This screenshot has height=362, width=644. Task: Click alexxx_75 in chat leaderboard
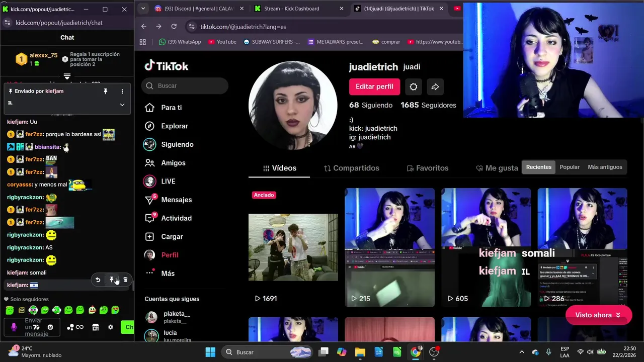pos(43,55)
